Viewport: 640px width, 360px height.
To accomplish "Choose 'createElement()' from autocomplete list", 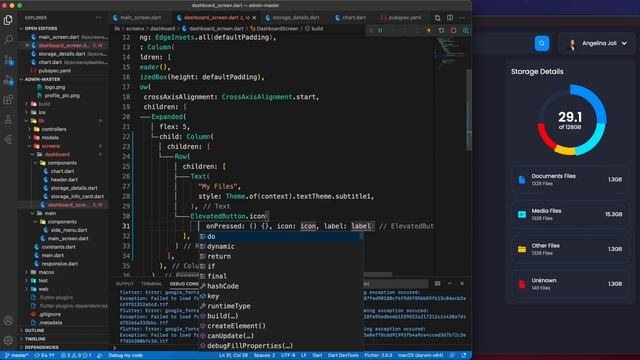I will pyautogui.click(x=281, y=326).
